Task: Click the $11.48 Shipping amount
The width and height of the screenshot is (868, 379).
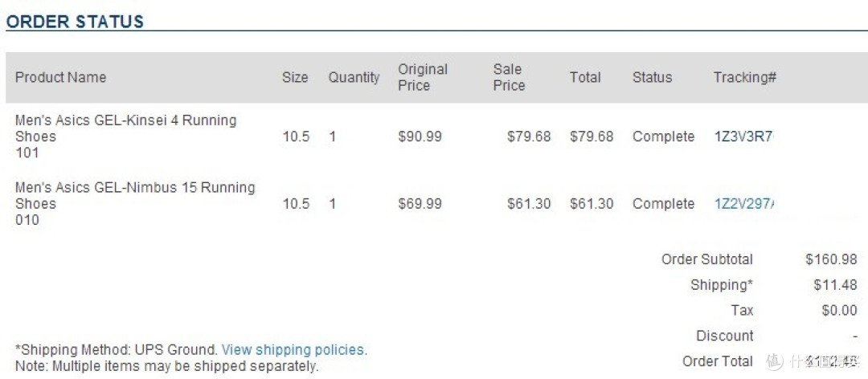Action: click(x=835, y=285)
